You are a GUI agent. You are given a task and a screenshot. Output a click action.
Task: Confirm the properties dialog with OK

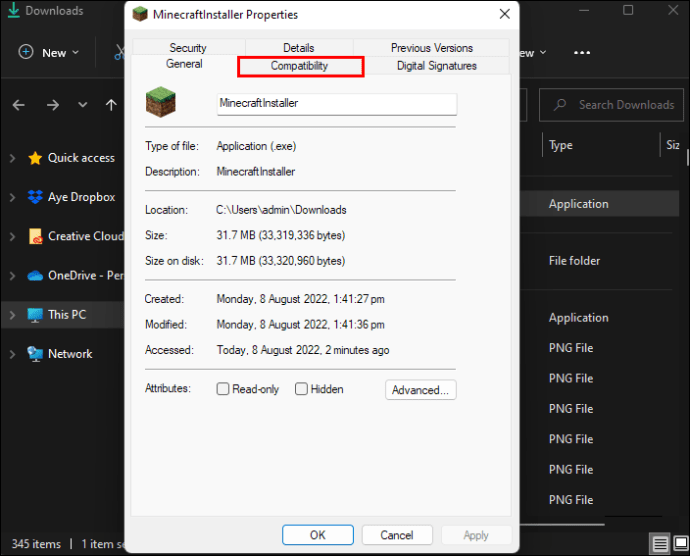[318, 535]
